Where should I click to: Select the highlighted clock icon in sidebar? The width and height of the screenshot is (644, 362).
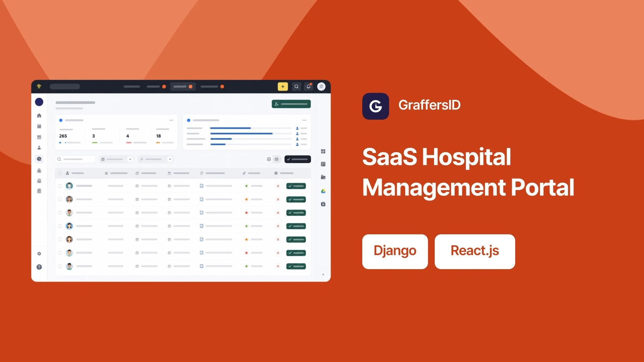(39, 159)
